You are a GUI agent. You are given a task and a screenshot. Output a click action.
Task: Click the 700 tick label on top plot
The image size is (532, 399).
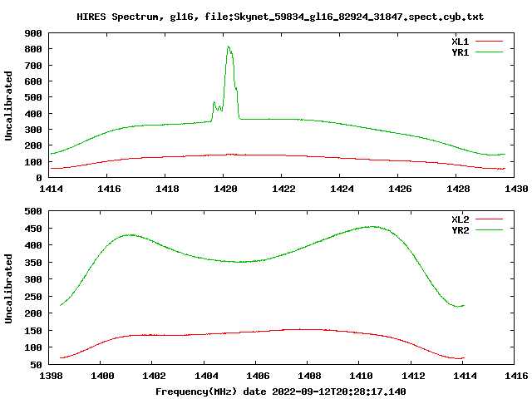point(33,66)
